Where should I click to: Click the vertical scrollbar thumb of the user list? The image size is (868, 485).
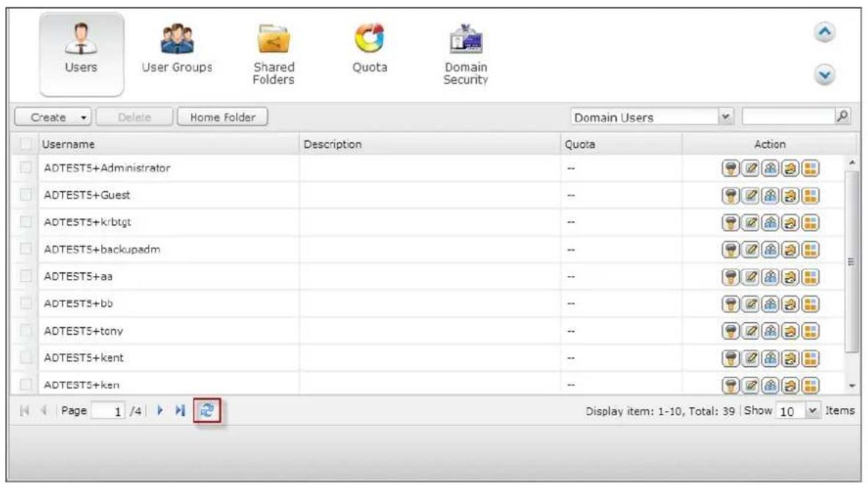(851, 261)
